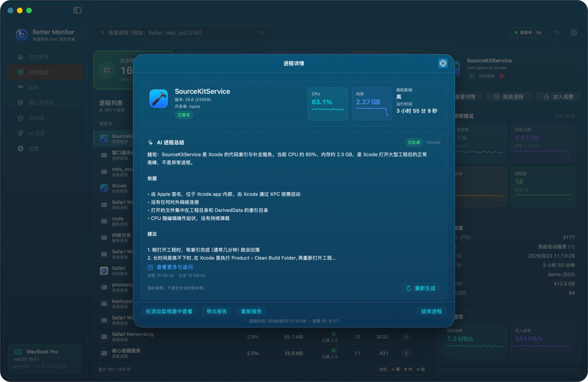The width and height of the screenshot is (588, 382).
Task: Click the 读取速率 1.2 MB/s card
Action: 475,341
